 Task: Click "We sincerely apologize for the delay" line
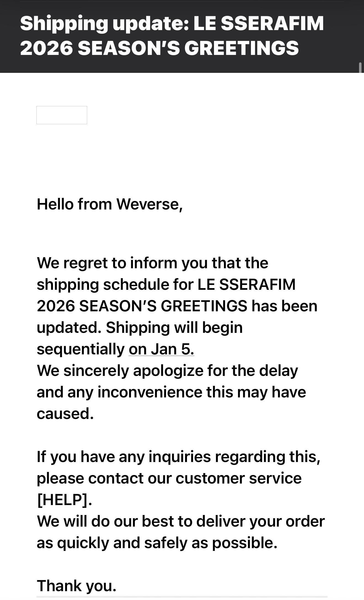pyautogui.click(x=167, y=371)
